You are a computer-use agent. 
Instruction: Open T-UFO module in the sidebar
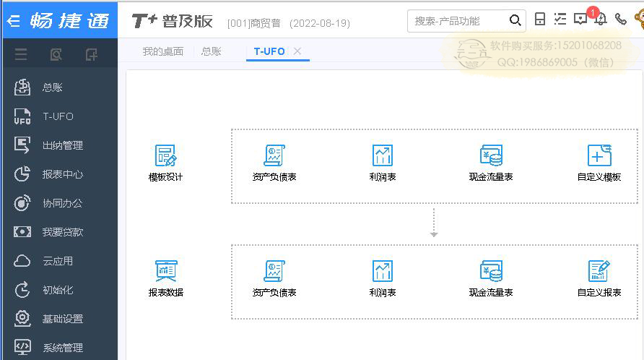click(x=60, y=116)
